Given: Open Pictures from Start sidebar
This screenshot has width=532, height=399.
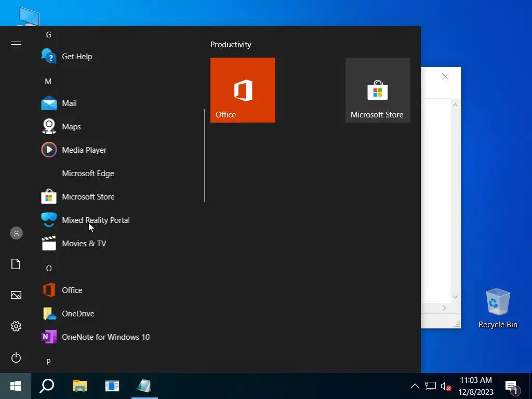Looking at the screenshot, I should coord(16,295).
